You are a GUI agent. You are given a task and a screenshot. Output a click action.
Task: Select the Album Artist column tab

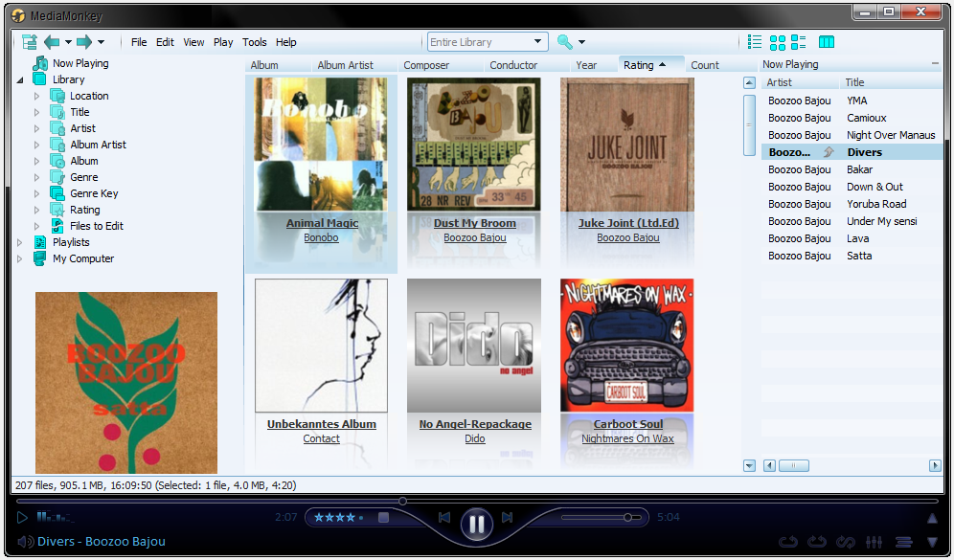point(345,65)
